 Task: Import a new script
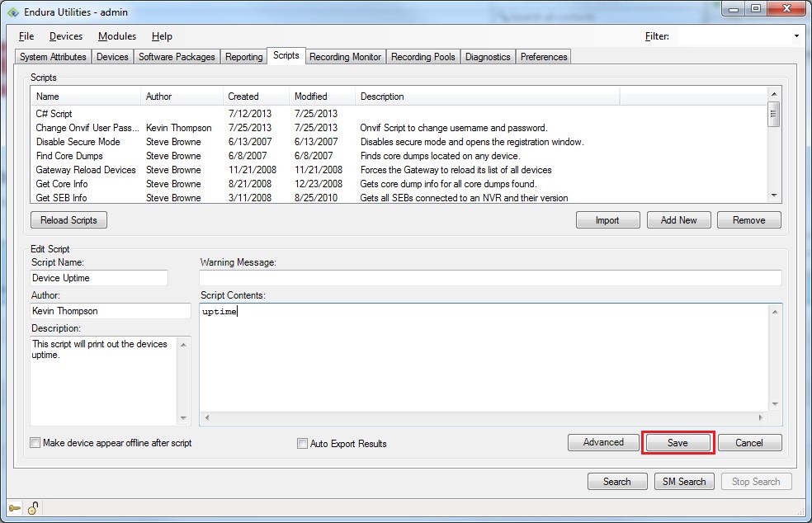[x=608, y=219]
